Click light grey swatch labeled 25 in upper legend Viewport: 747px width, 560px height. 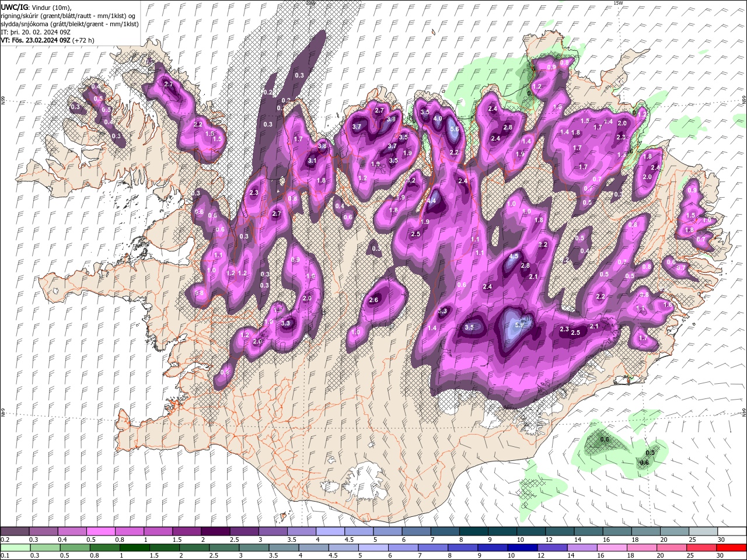[x=704, y=531]
